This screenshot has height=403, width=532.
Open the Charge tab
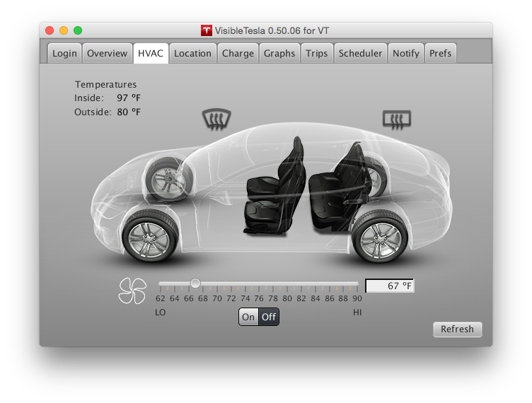[x=238, y=53]
